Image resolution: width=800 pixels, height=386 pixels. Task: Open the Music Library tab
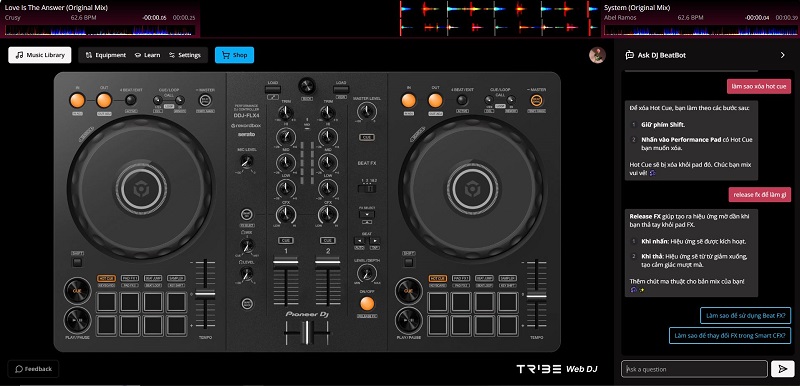pos(40,55)
